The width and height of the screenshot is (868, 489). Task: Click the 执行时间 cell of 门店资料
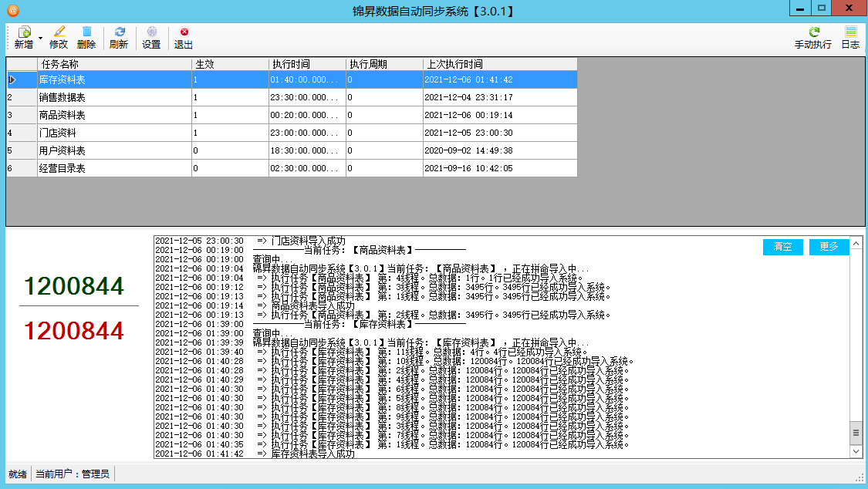[x=306, y=133]
